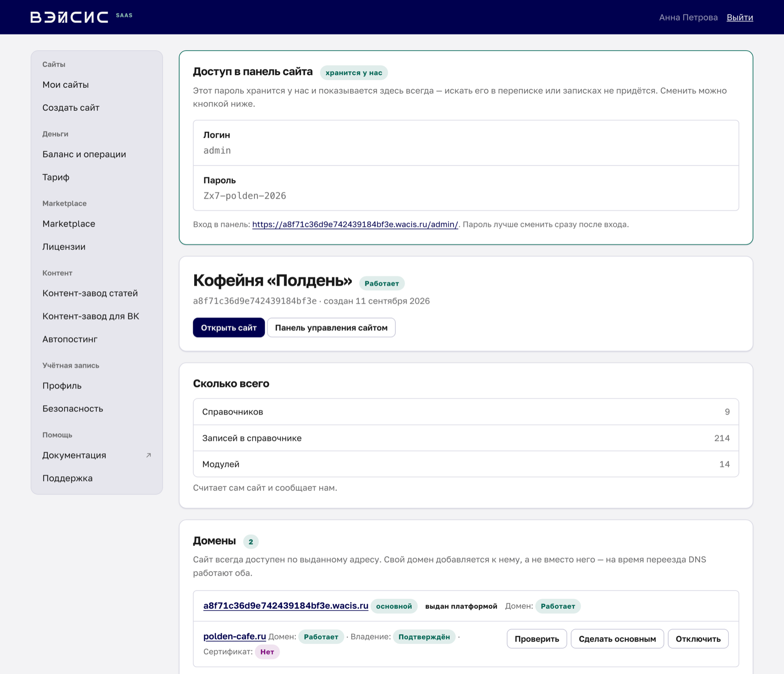Screen dimensions: 784x674
Task: Log out via the Выйти link
Action: (739, 17)
